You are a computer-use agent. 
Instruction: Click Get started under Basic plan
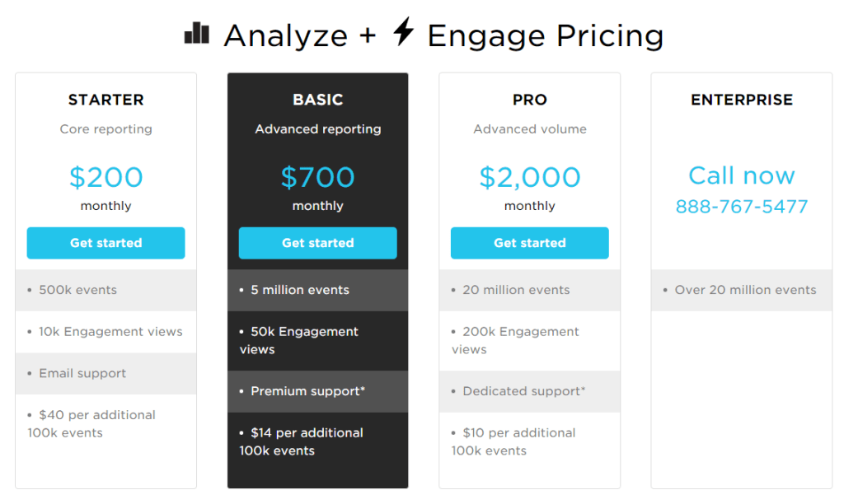click(x=317, y=243)
